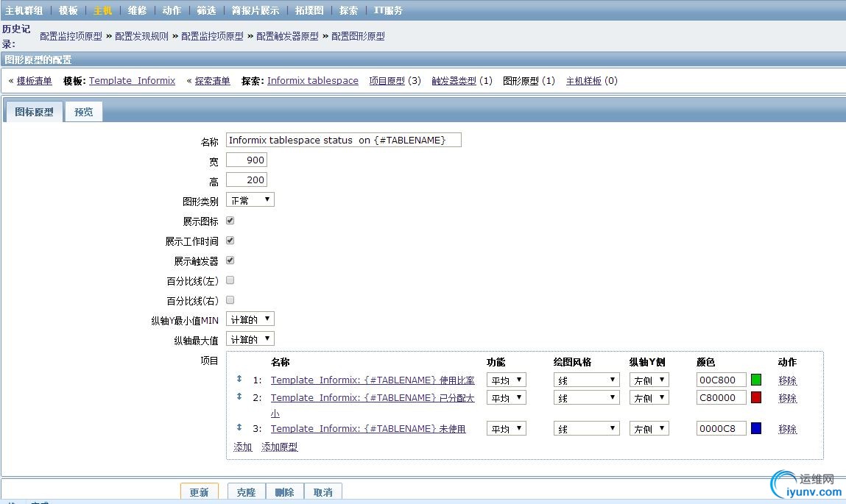This screenshot has height=504, width=846.
Task: Click the 高 height input field
Action: pos(247,180)
